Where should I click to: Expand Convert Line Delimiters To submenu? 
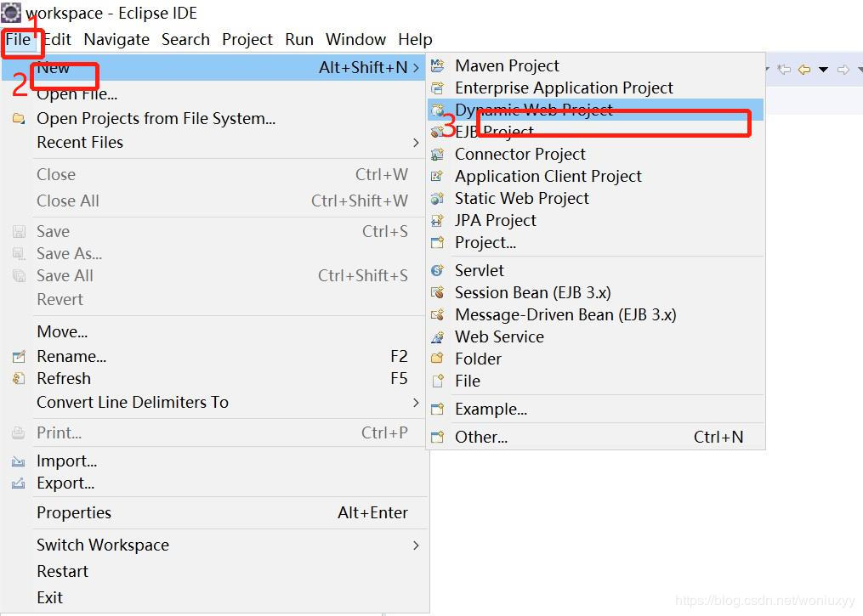(x=416, y=403)
